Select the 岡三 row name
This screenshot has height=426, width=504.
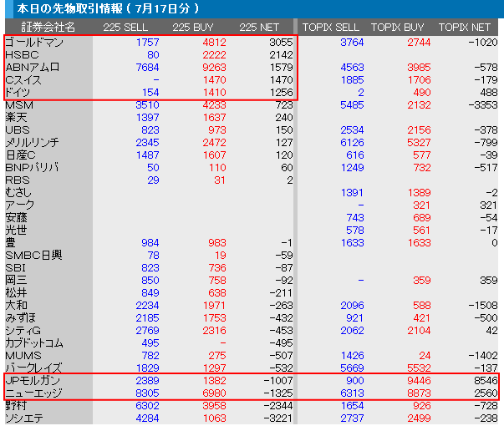point(16,280)
